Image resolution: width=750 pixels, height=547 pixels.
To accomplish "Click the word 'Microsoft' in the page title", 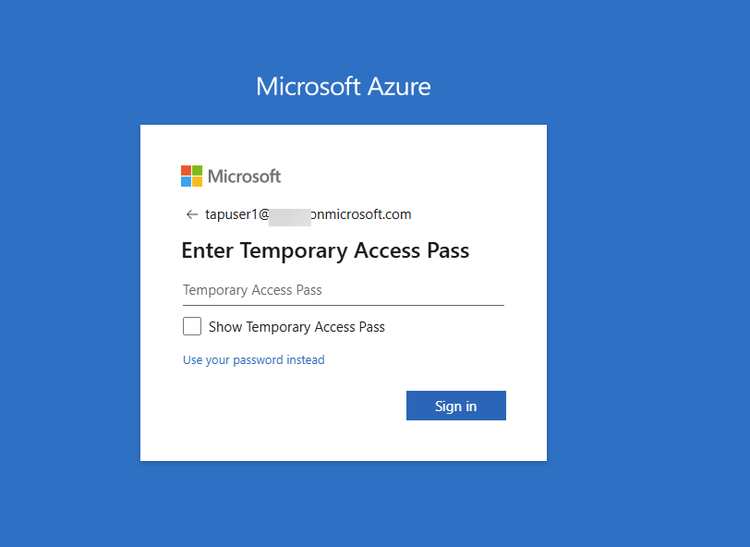I will tap(306, 86).
